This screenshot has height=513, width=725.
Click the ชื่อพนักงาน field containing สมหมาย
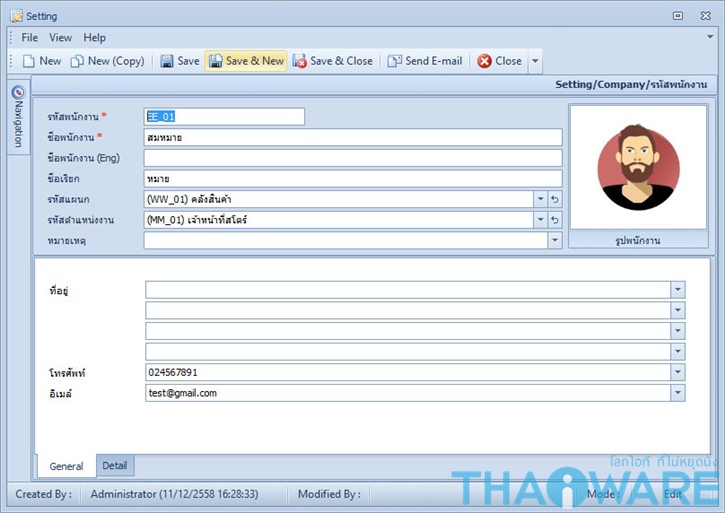click(353, 137)
